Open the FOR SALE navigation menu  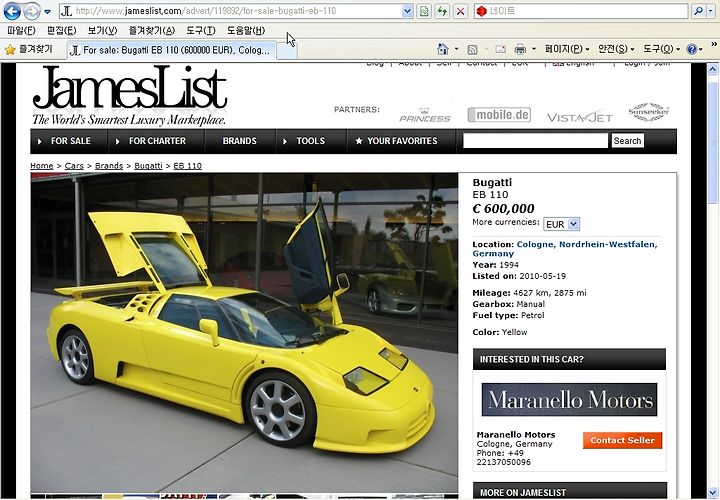[x=69, y=141]
